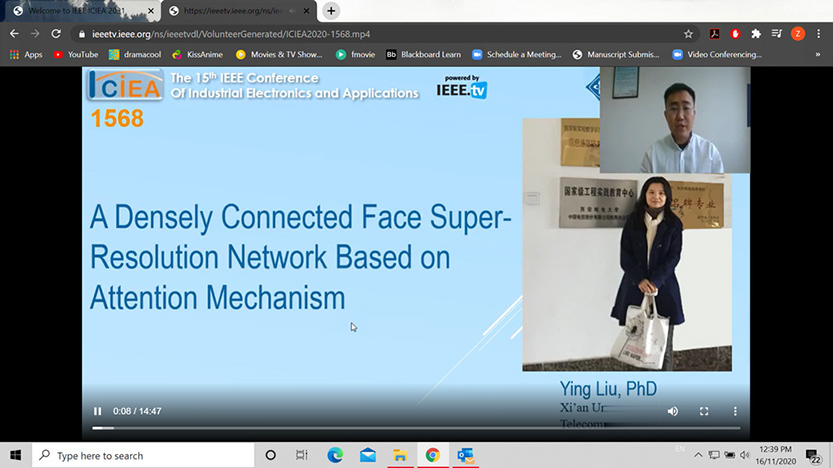
Task: Open Video Conferencing bookmark
Action: coord(717,54)
